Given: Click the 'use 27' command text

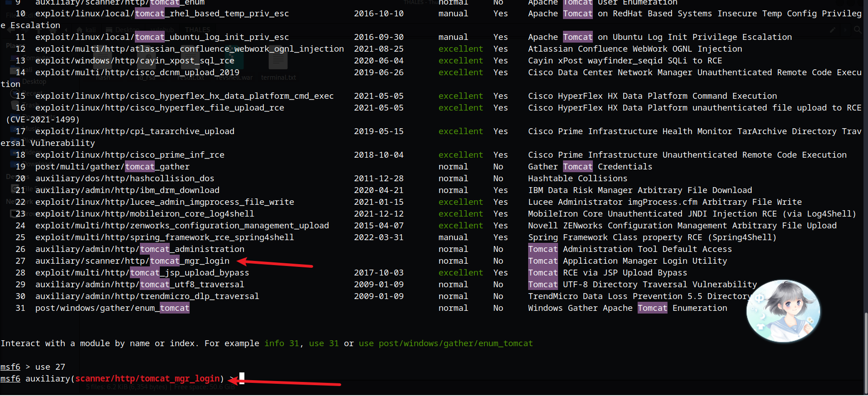Looking at the screenshot, I should pos(50,367).
